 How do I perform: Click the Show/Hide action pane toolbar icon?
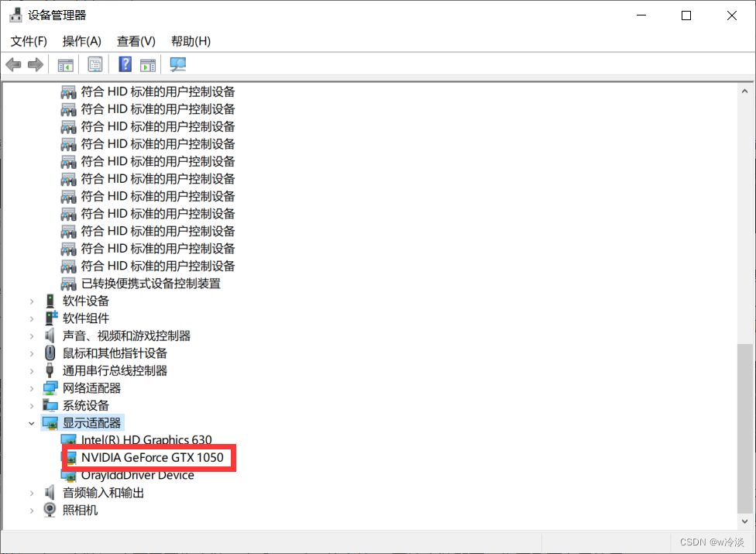(x=147, y=64)
